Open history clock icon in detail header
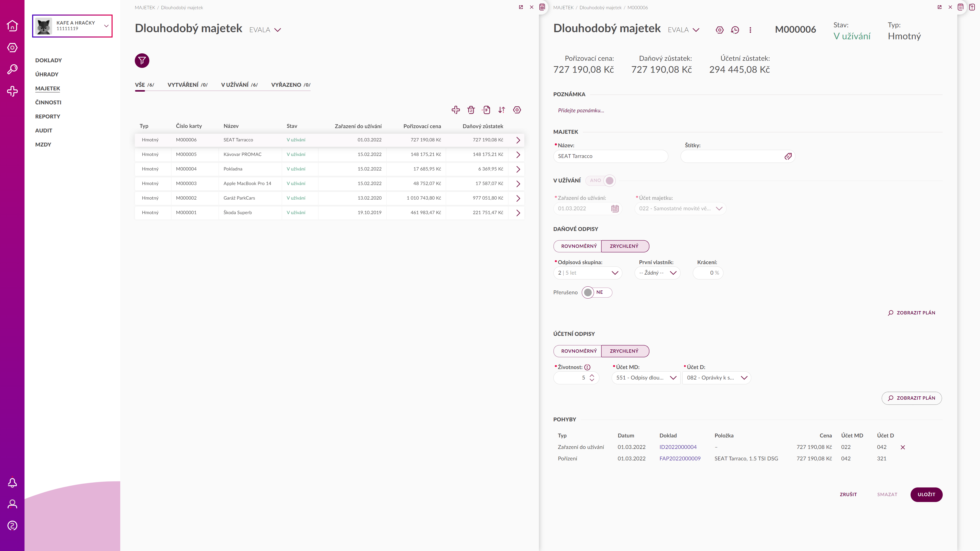 pyautogui.click(x=735, y=30)
